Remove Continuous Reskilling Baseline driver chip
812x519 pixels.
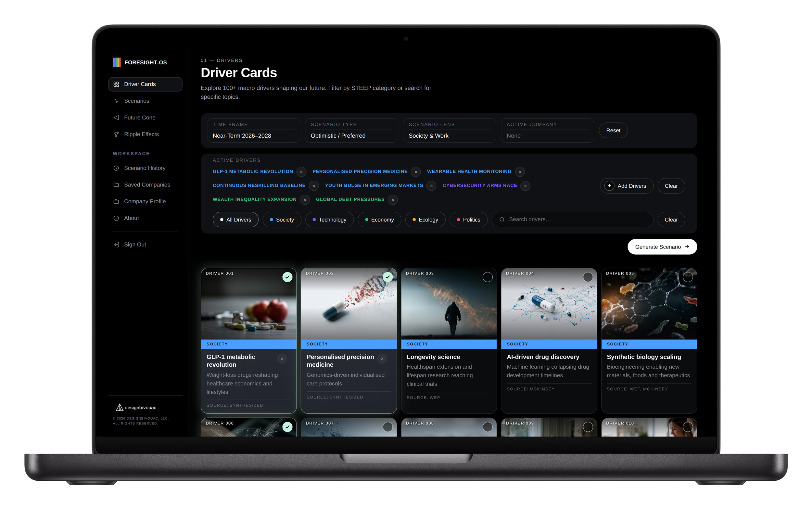click(x=314, y=186)
